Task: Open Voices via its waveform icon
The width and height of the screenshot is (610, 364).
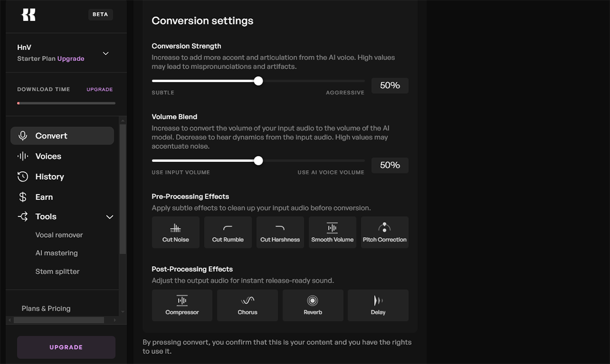Action: (x=23, y=156)
